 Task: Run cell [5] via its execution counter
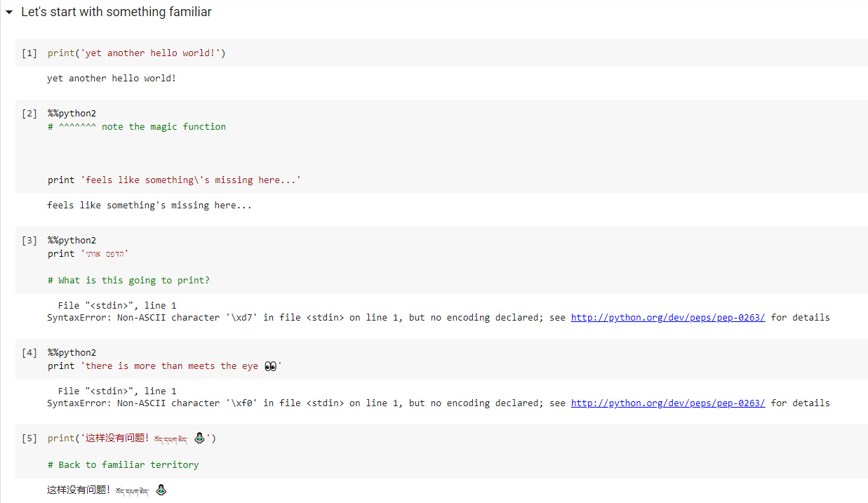coord(29,438)
